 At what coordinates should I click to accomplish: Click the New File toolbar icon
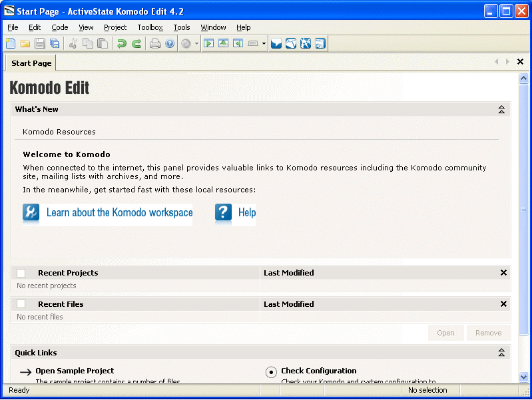pyautogui.click(x=10, y=44)
